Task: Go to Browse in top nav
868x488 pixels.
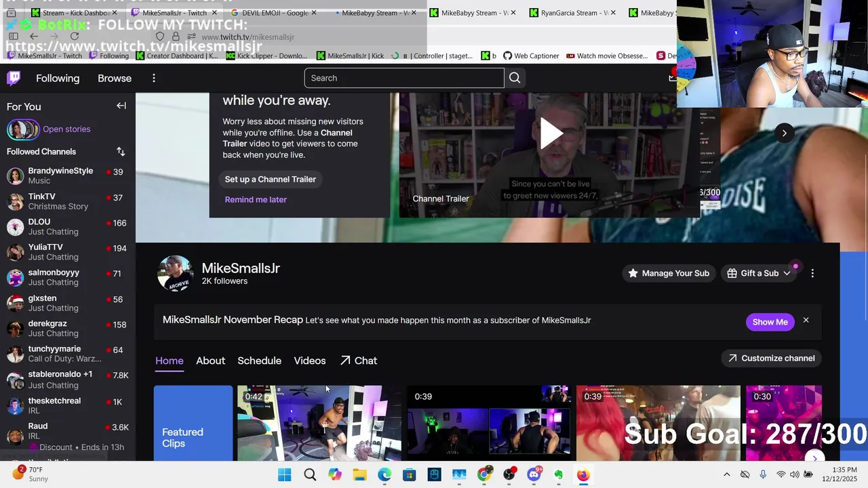Action: [x=115, y=78]
